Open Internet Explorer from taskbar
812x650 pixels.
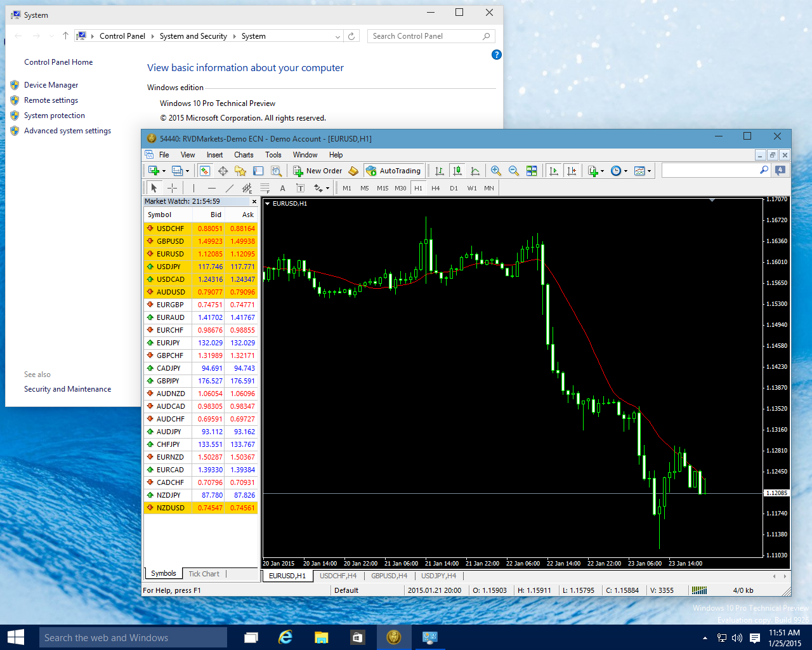(x=286, y=637)
